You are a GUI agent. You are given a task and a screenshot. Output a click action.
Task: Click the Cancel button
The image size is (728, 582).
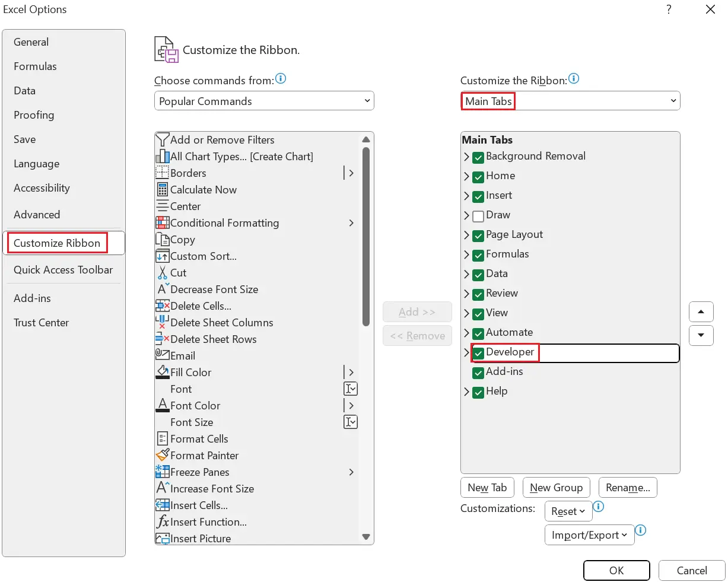pos(692,571)
